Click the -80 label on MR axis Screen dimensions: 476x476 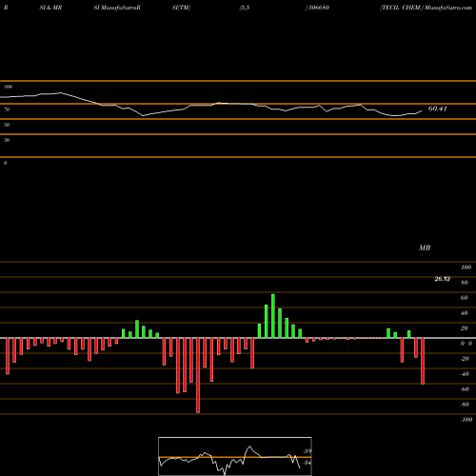click(x=465, y=405)
